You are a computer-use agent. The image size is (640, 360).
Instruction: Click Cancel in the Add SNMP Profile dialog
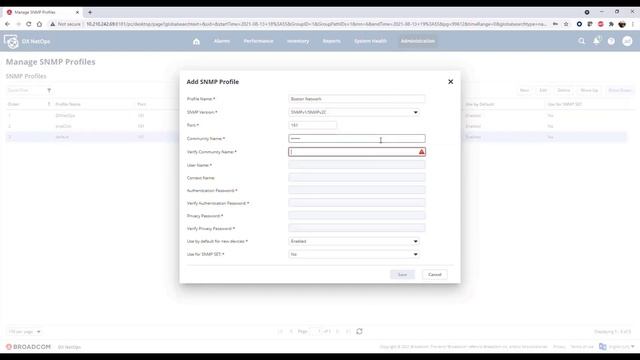pos(435,275)
